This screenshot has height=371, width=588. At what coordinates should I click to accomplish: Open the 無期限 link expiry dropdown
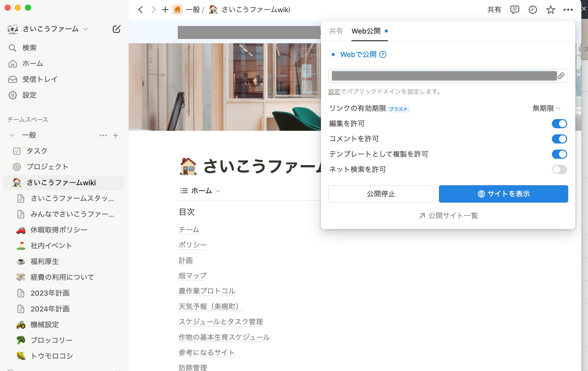pyautogui.click(x=547, y=108)
